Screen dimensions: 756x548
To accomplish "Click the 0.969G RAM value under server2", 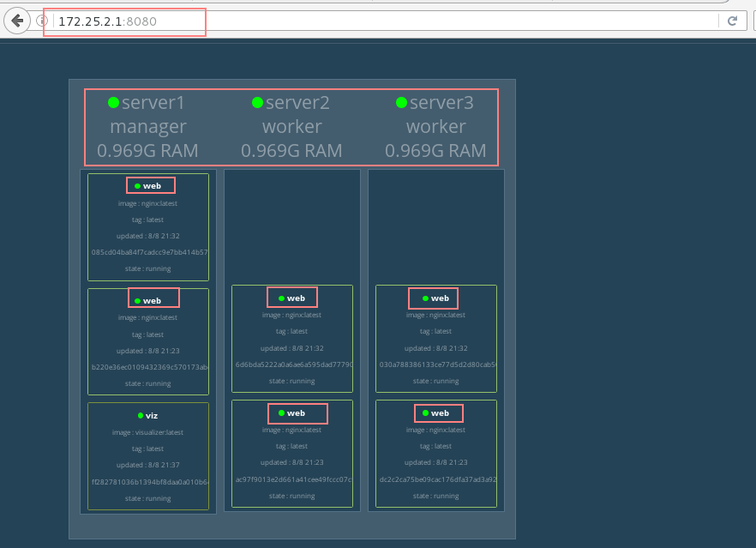I will point(291,151).
